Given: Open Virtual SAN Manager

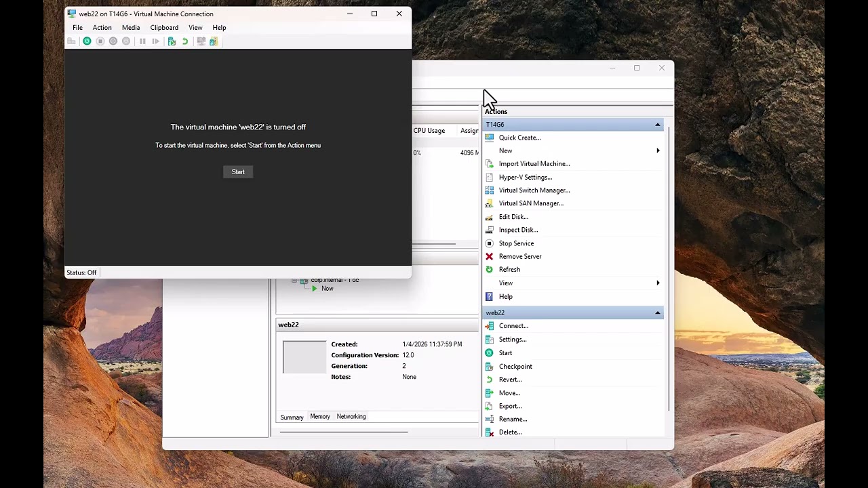Looking at the screenshot, I should click(x=531, y=203).
